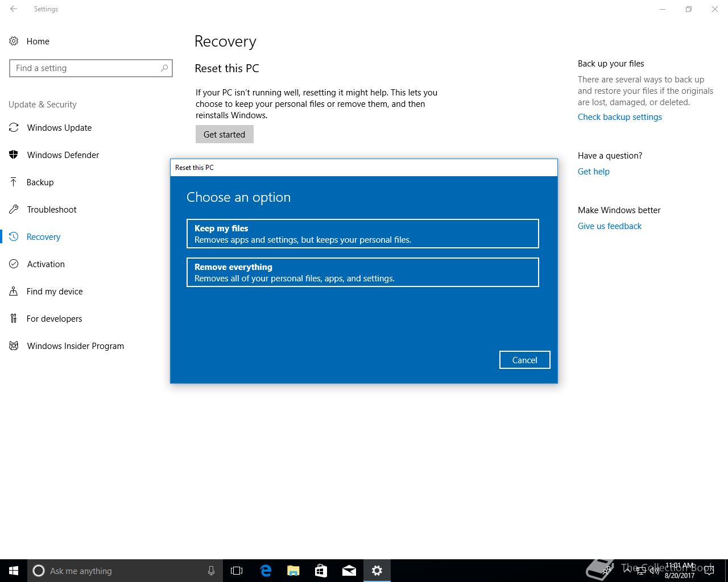The width and height of the screenshot is (728, 582).
Task: Click the Windows Defender shield icon
Action: [x=14, y=155]
